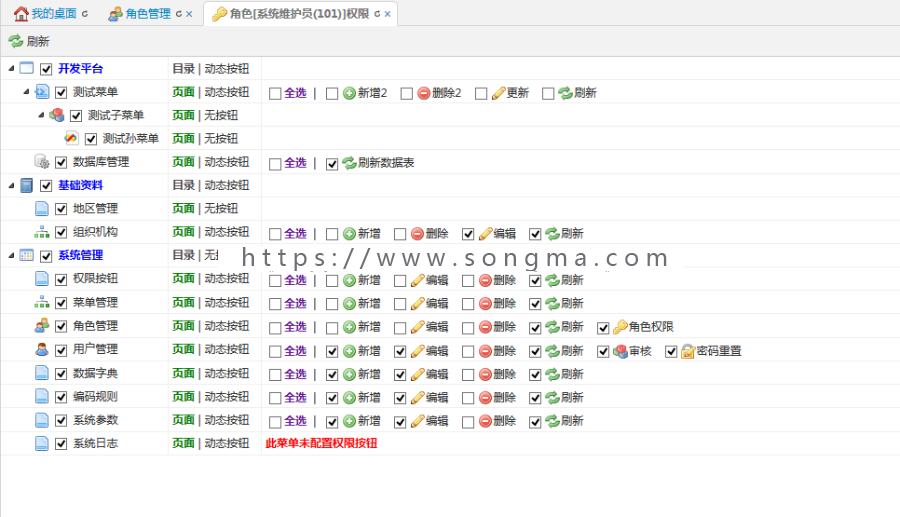The height and width of the screenshot is (517, 900).
Task: Click the 系统管理 calendar grid icon
Action: pos(26,255)
